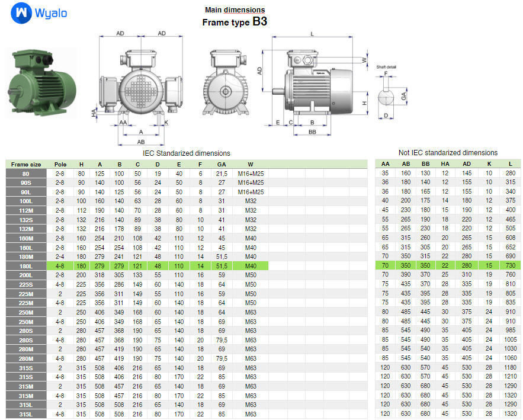Click the "GA" label in the shaft detail drawing

[x=403, y=96]
